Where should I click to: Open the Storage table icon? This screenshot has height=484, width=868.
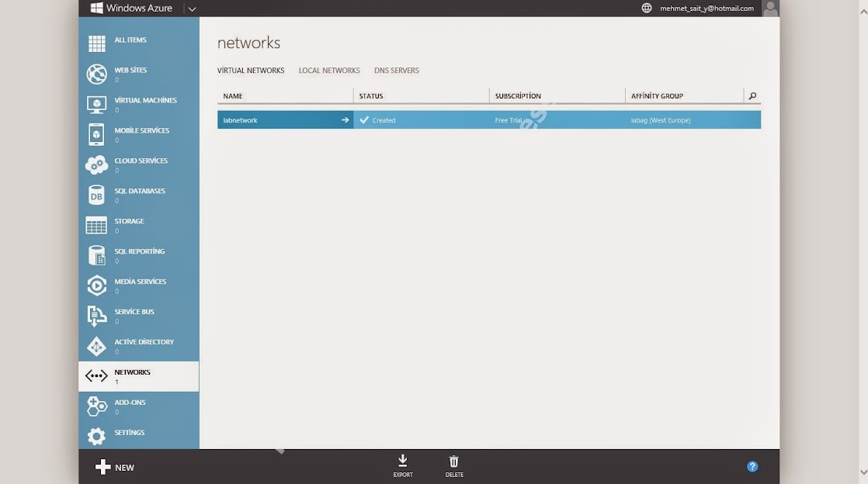coord(96,225)
